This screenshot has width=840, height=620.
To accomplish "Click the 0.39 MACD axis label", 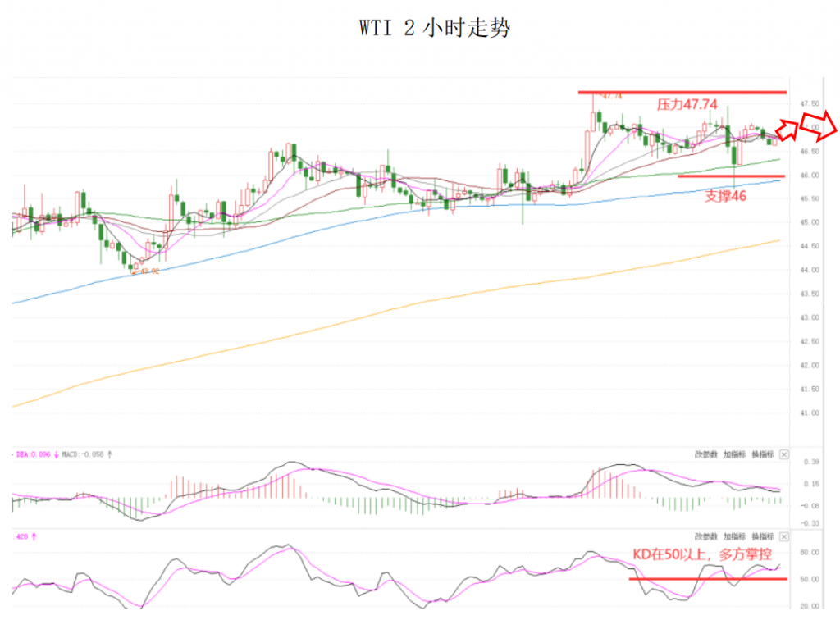I will pos(811,462).
